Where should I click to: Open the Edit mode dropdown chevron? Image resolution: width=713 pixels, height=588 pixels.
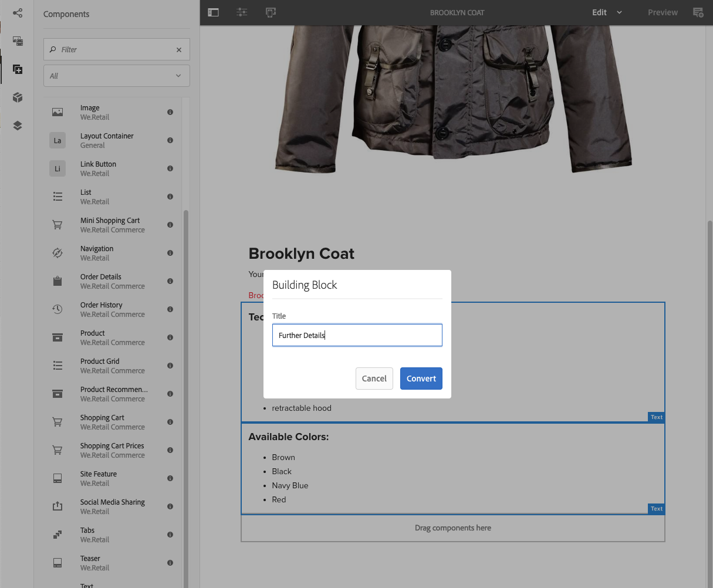click(x=619, y=12)
